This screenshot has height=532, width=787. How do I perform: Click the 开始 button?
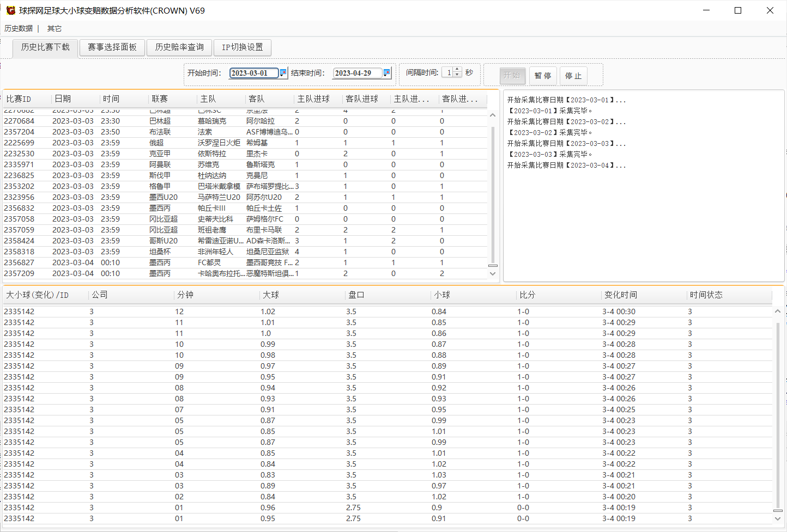tap(512, 76)
